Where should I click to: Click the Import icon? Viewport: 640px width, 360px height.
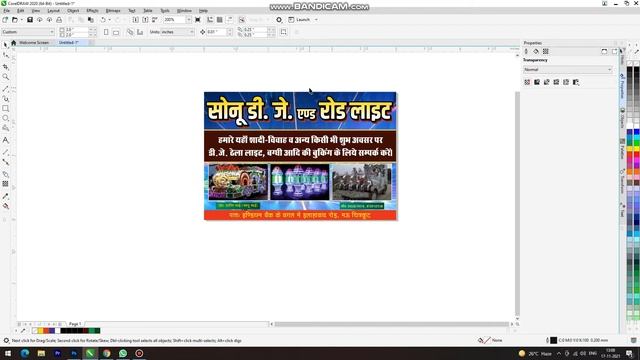pos(136,20)
